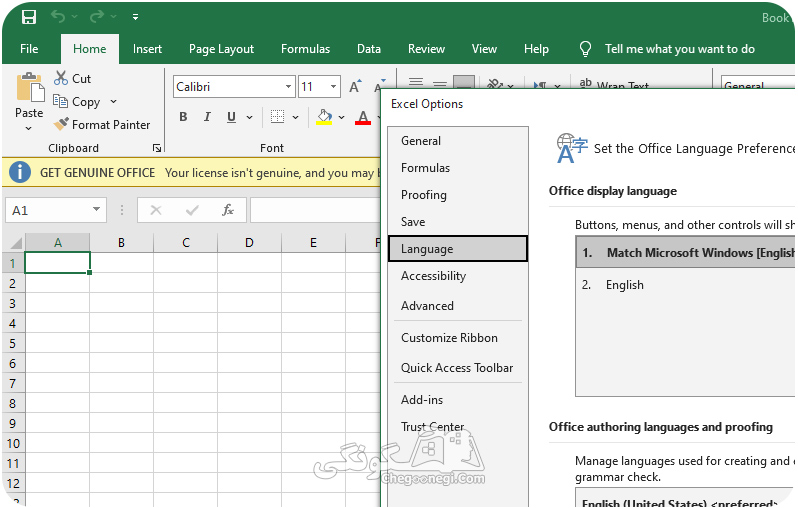Screen dimensions: 798x508
Task: Select English in display language list
Action: (x=686, y=285)
